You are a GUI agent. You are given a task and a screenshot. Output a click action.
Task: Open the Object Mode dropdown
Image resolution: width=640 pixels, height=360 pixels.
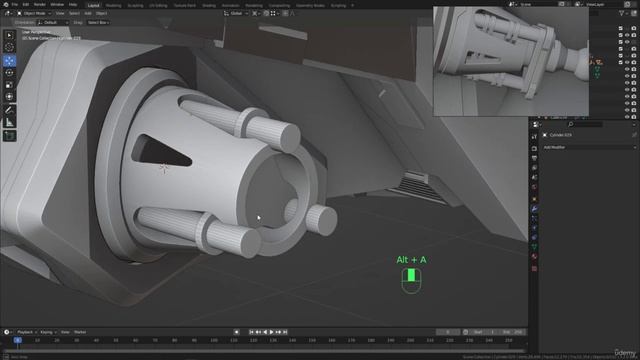coord(34,13)
